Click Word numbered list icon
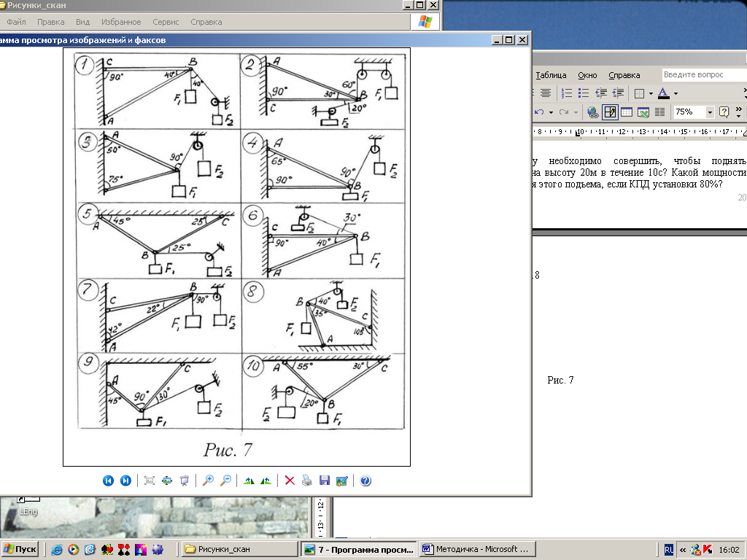The height and width of the screenshot is (560, 747). [566, 93]
